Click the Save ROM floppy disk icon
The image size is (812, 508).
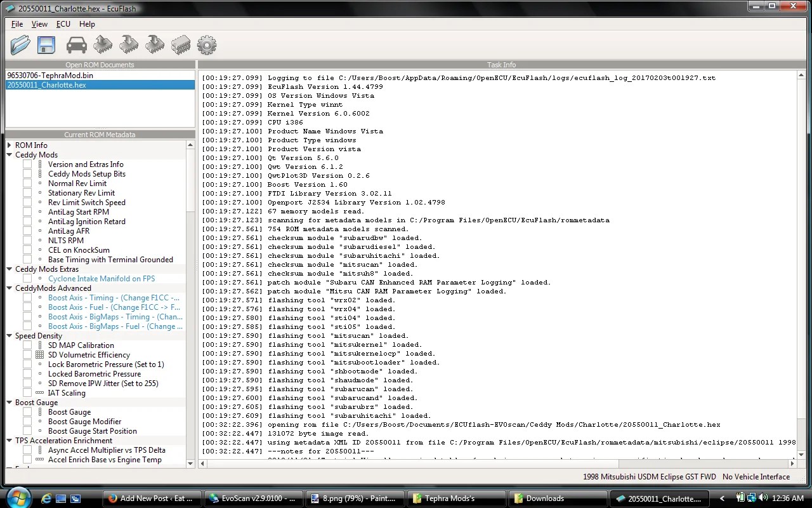[x=46, y=44]
